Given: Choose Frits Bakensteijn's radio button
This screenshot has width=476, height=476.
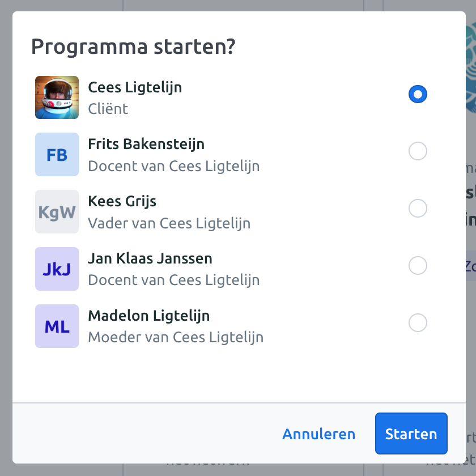Looking at the screenshot, I should [x=418, y=151].
